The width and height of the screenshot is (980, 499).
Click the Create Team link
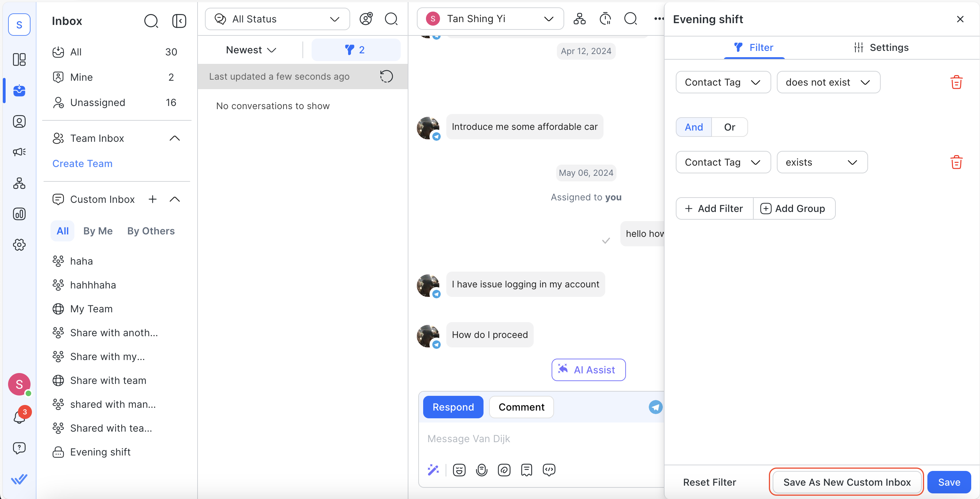[x=82, y=164]
